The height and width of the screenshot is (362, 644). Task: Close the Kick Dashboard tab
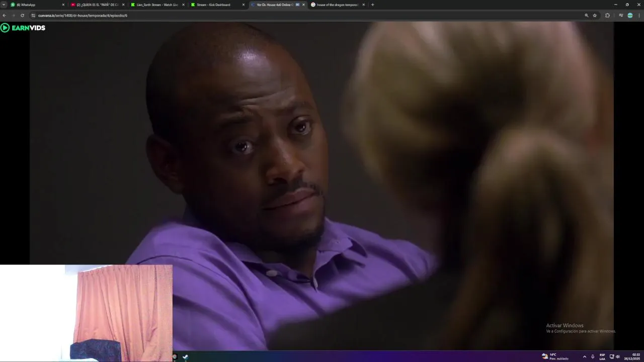click(244, 5)
